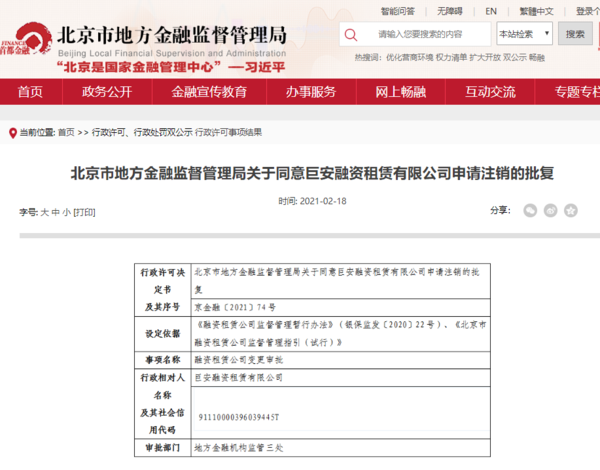Viewport: 600px width, 470px height.
Task: Share via the Weibo icon
Action: [550, 210]
